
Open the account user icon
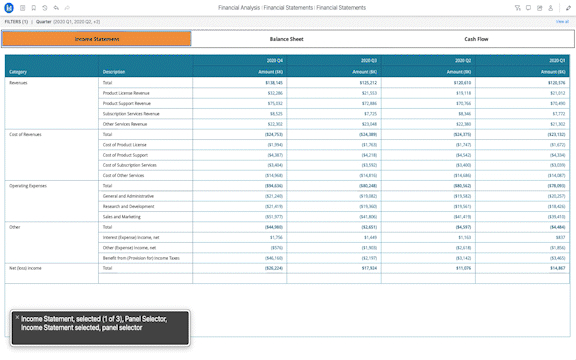(551, 8)
